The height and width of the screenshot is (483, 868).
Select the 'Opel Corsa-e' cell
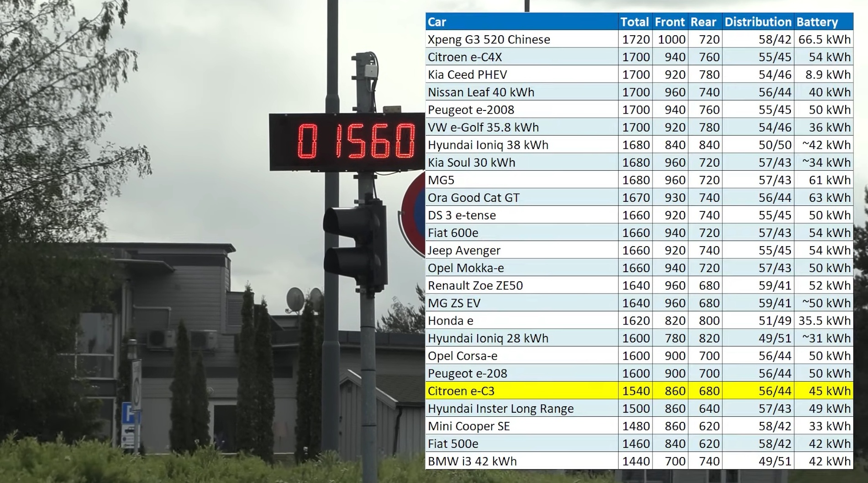[522, 356]
